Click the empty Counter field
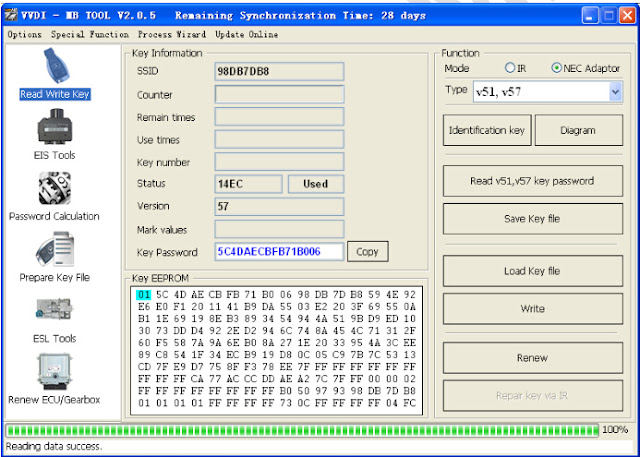This screenshot has height=457, width=640. (279, 94)
